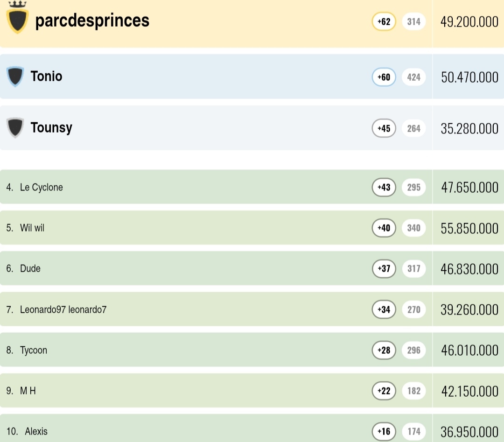Click the silver shield icon beside Tounsy
Screen dimensions: 504x442
tap(15, 127)
